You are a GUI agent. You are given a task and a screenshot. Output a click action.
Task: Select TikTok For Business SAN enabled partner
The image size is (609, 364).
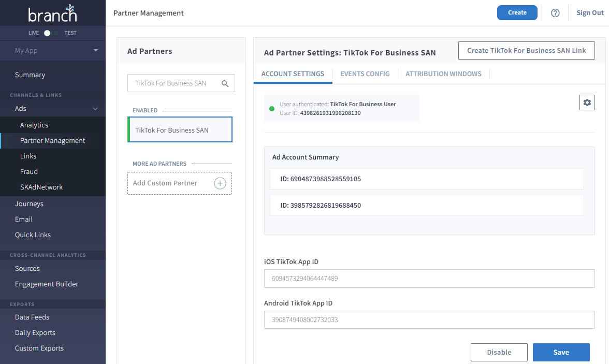(x=180, y=130)
